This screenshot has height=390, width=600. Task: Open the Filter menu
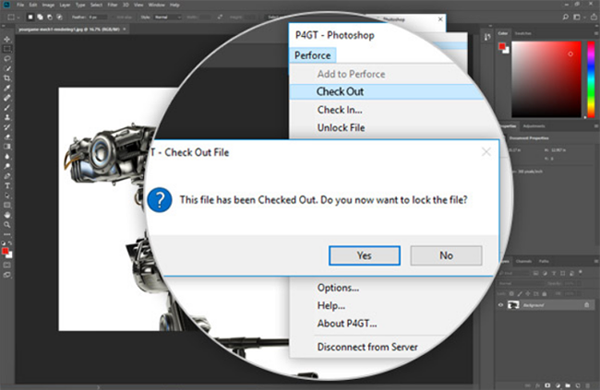click(x=112, y=5)
